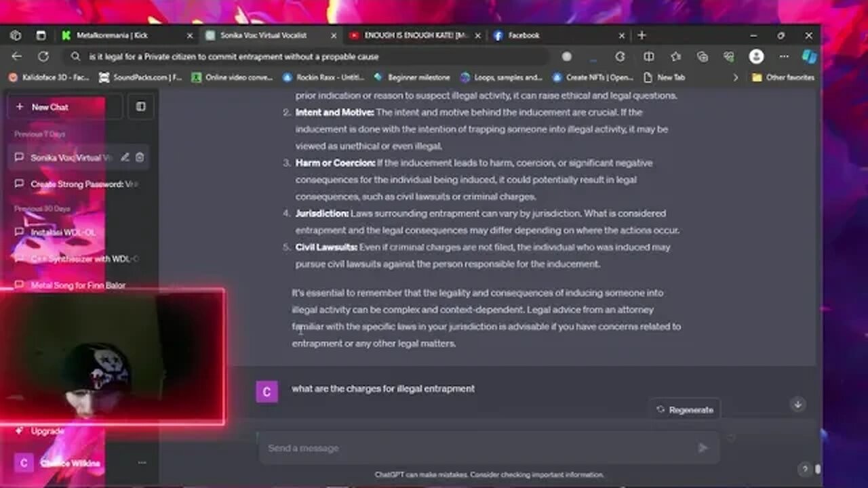This screenshot has height=488, width=868.
Task: Open browser essentials heart icon
Action: 729,57
